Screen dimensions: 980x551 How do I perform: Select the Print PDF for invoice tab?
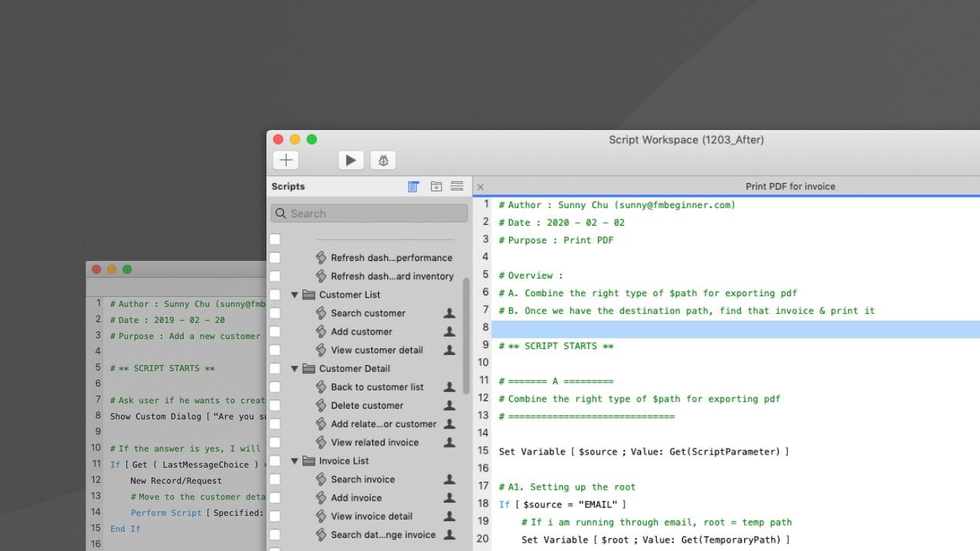[789, 187]
